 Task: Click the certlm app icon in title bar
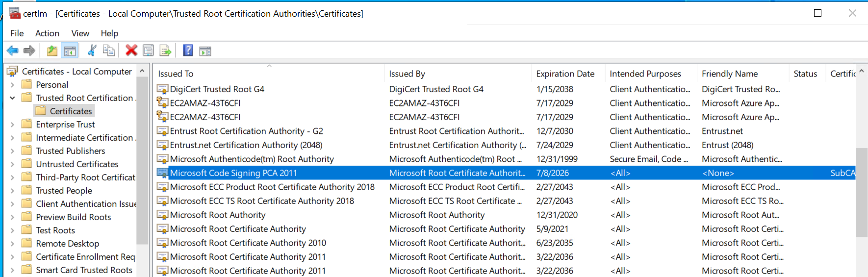15,13
